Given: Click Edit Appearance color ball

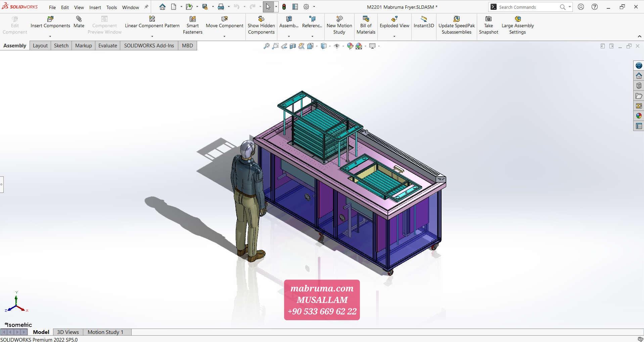Looking at the screenshot, I should tap(350, 46).
